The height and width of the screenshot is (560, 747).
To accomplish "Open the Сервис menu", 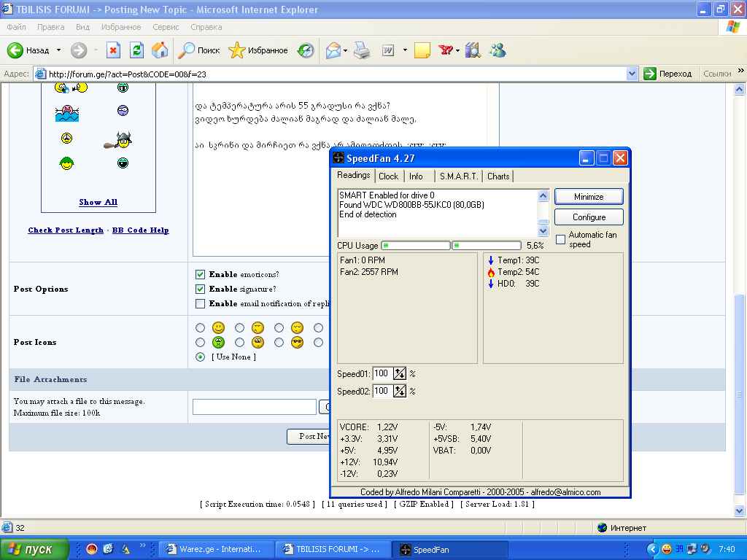I will point(166,27).
